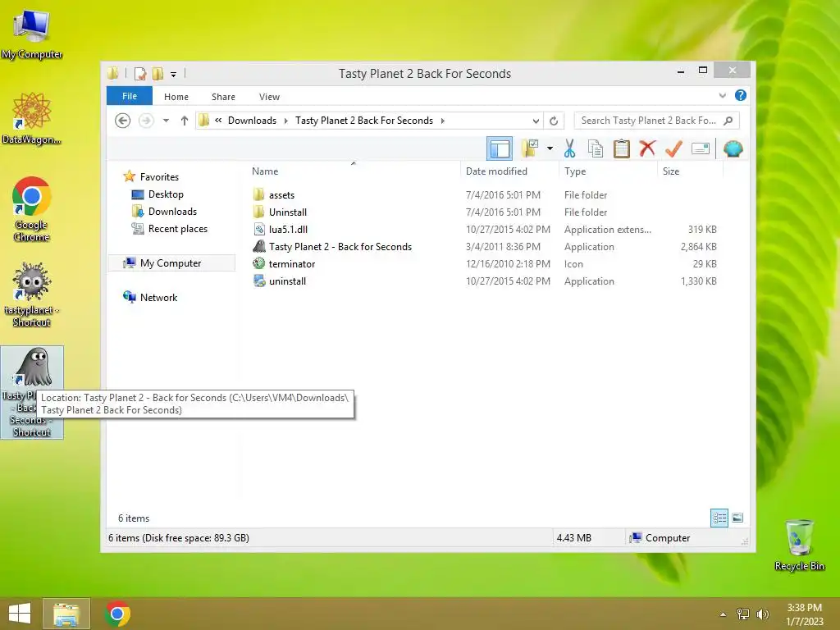Go up one folder level arrow
The height and width of the screenshot is (630, 840).
(185, 121)
